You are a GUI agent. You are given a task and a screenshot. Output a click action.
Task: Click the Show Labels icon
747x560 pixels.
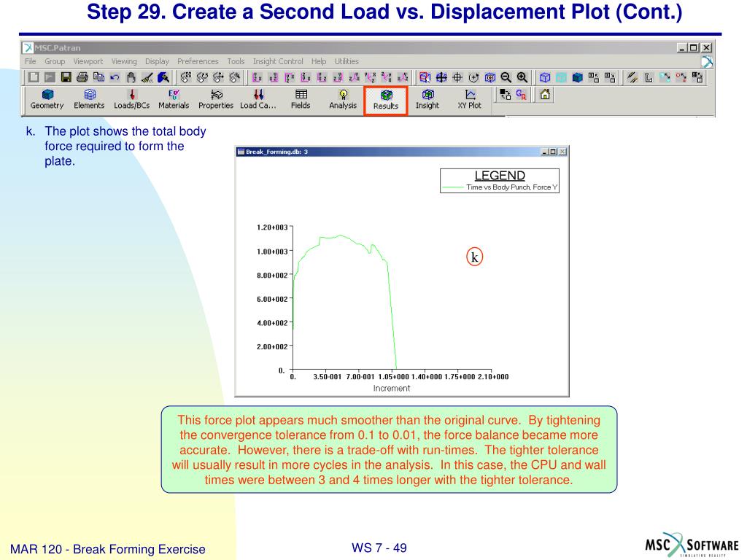tap(594, 77)
